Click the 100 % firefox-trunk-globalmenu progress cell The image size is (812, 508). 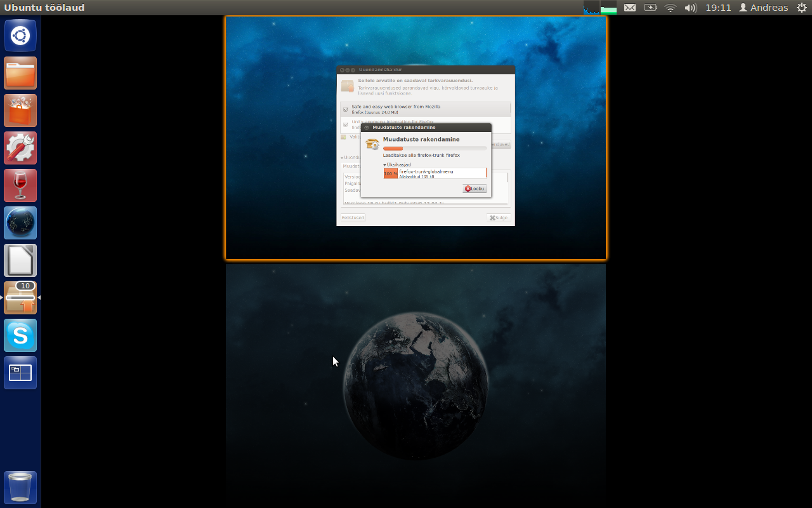(x=391, y=173)
